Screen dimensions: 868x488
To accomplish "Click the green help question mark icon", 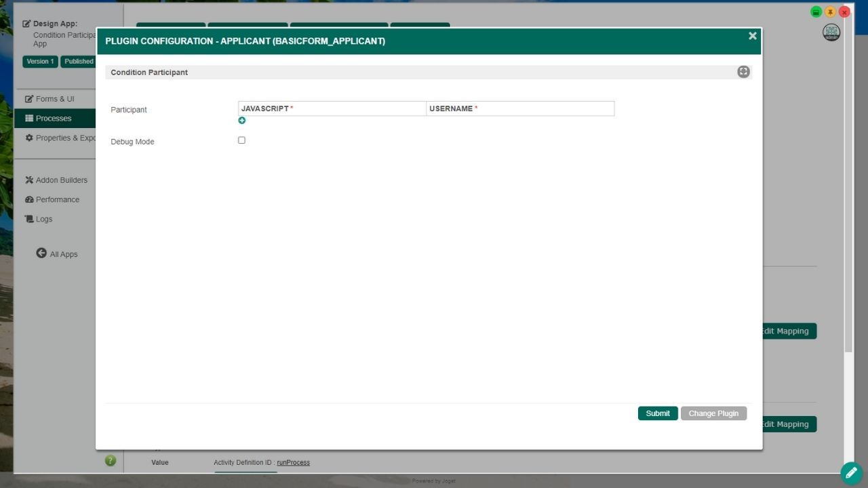I will point(111,461).
